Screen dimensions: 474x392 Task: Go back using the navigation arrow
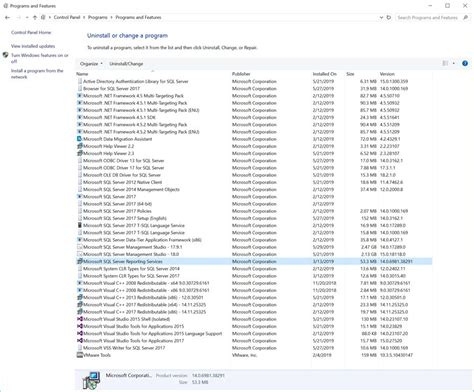[7, 17]
